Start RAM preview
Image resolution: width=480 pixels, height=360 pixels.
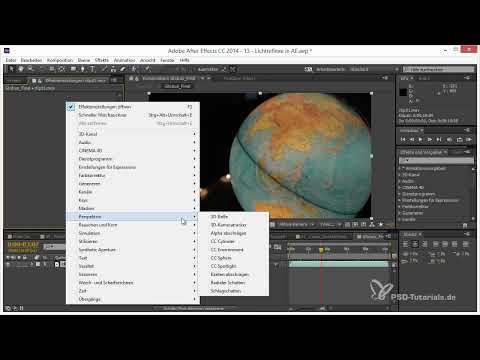click(469, 139)
